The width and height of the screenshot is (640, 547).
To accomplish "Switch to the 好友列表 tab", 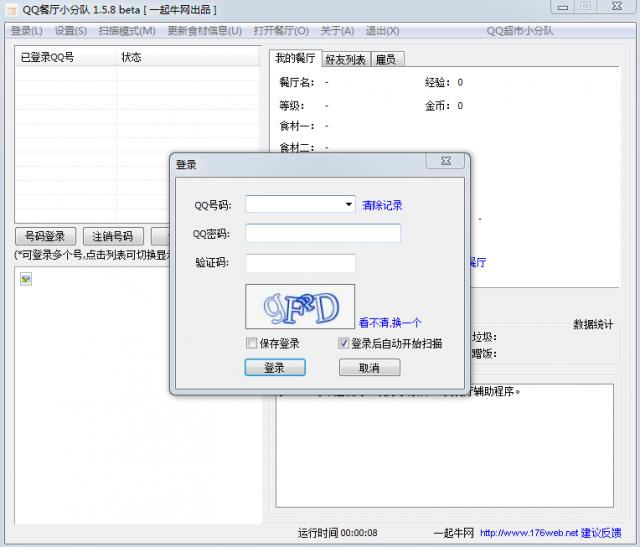I will (x=346, y=60).
